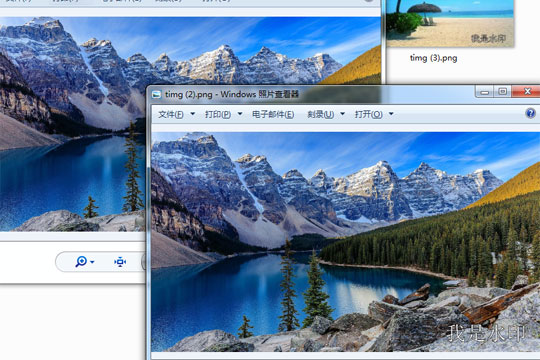
Task: Click the photo viewer icon in title bar
Action: 157,94
